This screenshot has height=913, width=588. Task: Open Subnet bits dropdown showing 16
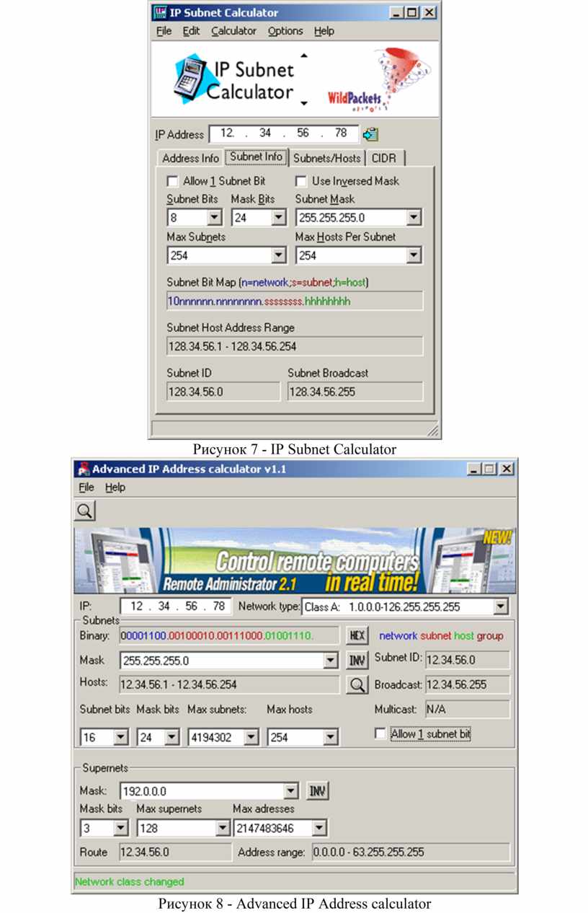(121, 737)
